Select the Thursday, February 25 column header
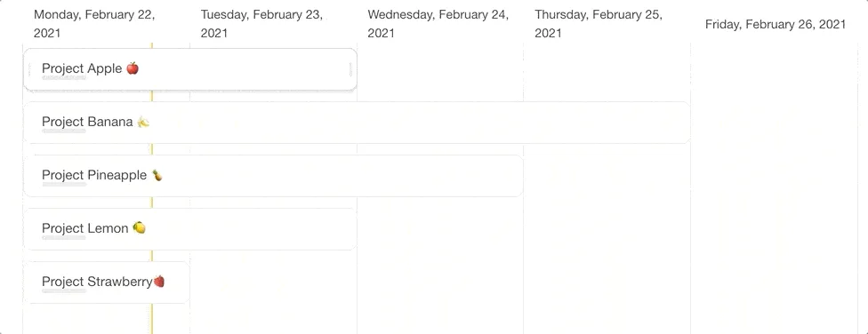868x334 pixels. [x=599, y=24]
